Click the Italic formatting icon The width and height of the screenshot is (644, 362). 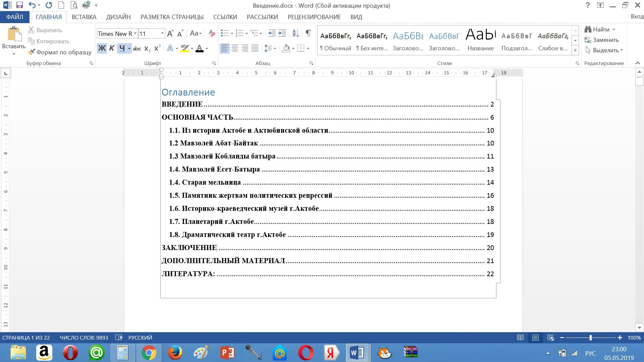[111, 48]
